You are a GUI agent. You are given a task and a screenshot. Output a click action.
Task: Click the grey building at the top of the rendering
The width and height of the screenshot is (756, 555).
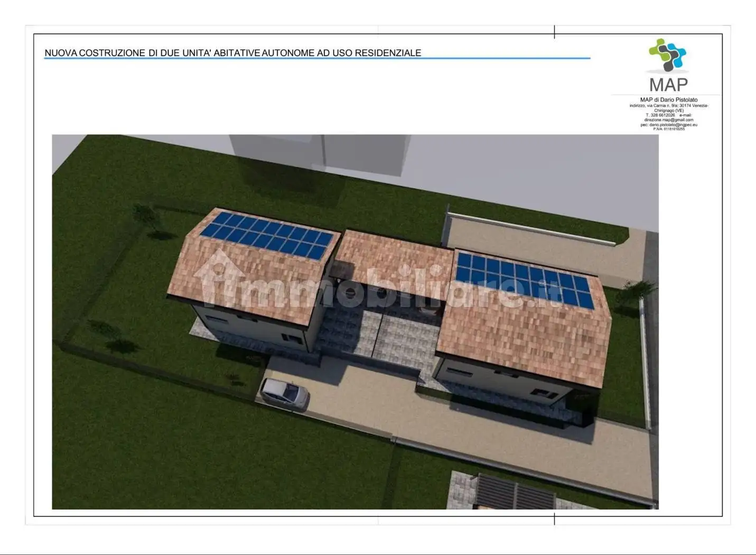tap(320, 153)
